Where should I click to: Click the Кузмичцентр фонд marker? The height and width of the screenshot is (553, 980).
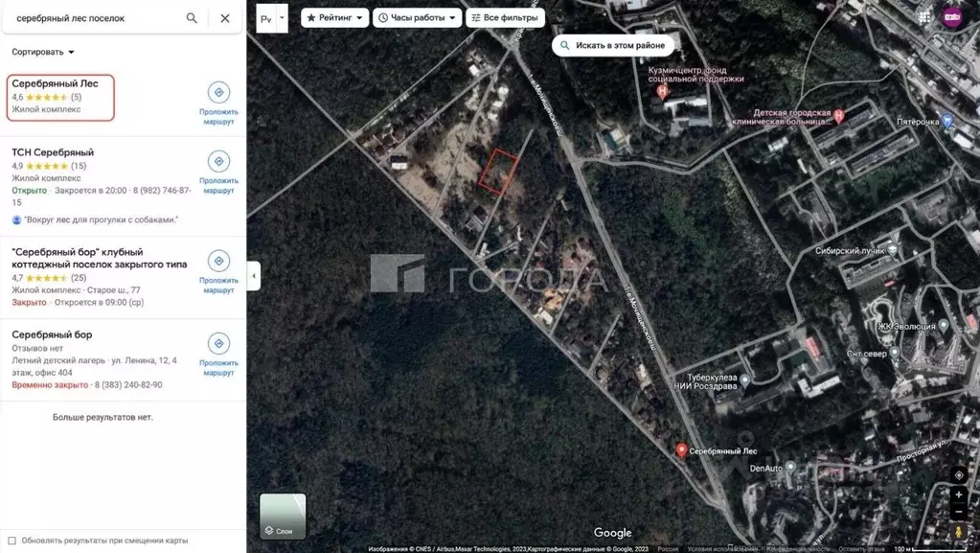[662, 91]
